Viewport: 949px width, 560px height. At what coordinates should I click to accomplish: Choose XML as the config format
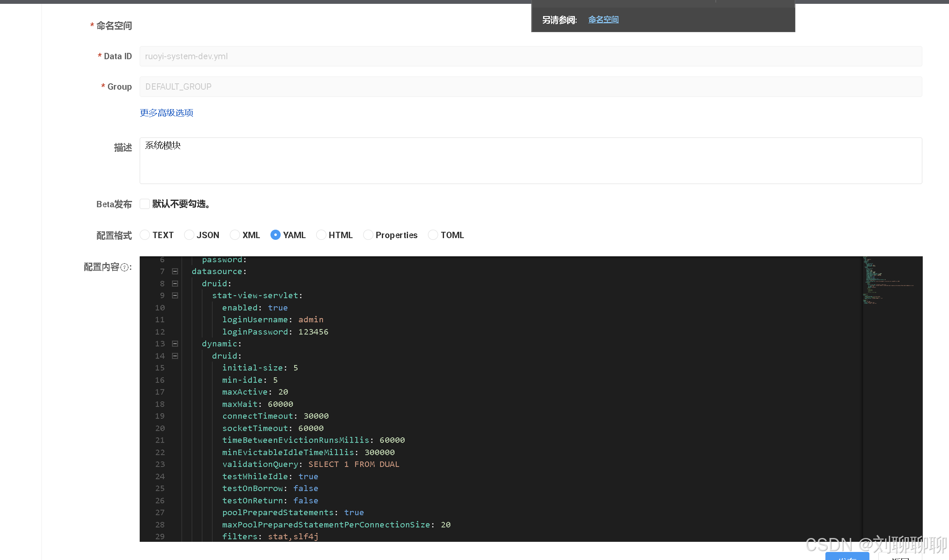click(235, 235)
